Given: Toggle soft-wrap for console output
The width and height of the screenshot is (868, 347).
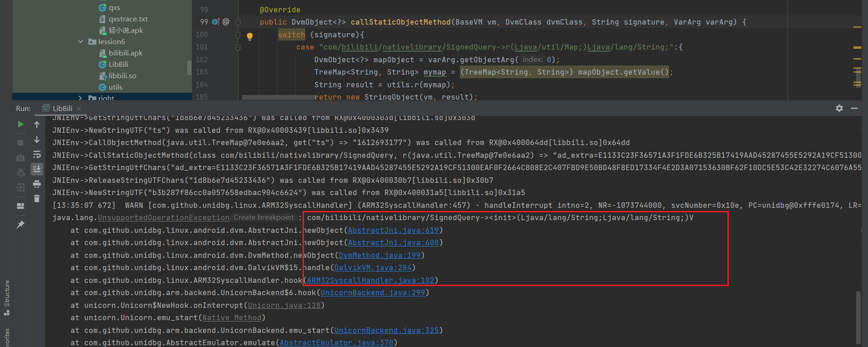Looking at the screenshot, I should tap(37, 155).
